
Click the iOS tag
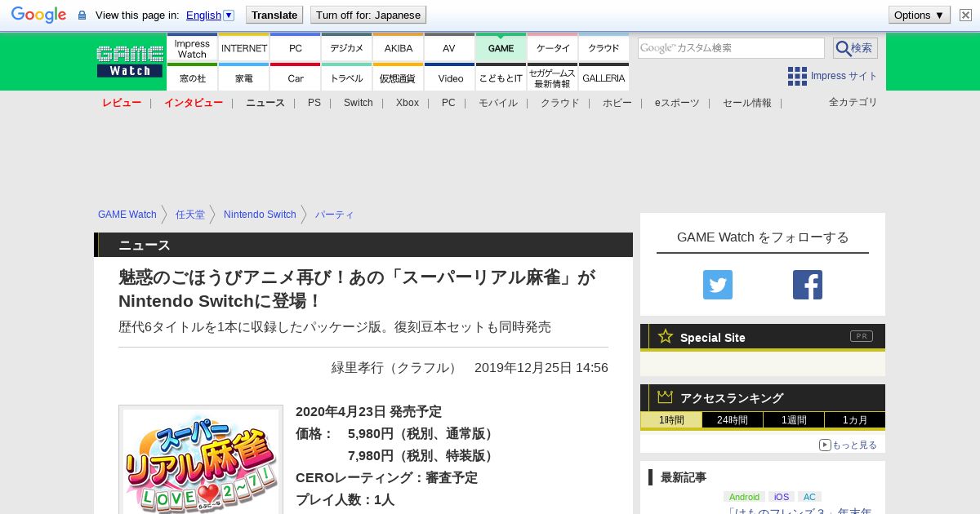[x=782, y=497]
